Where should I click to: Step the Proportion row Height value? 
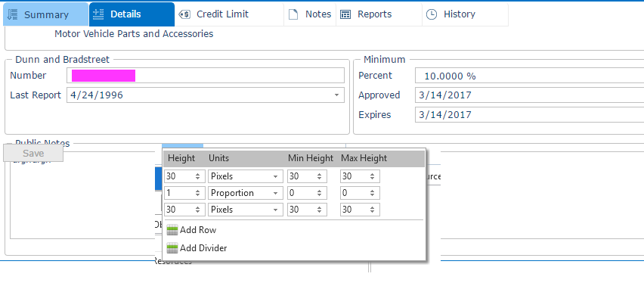[x=197, y=193]
